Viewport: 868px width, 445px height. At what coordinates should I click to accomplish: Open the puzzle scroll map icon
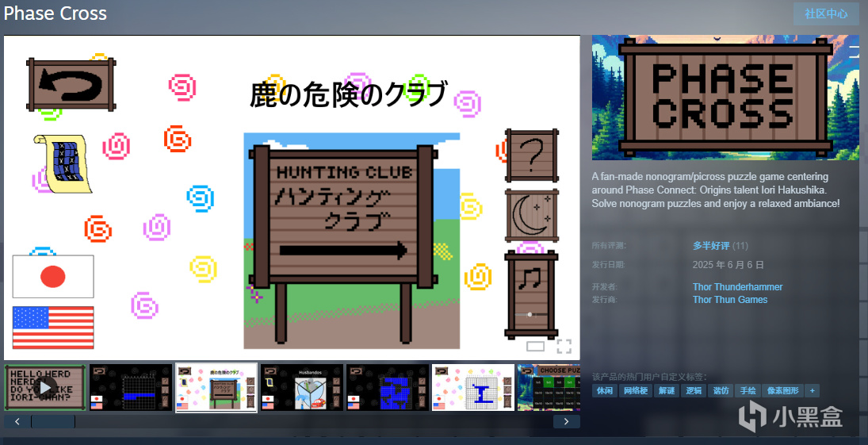[x=62, y=164]
